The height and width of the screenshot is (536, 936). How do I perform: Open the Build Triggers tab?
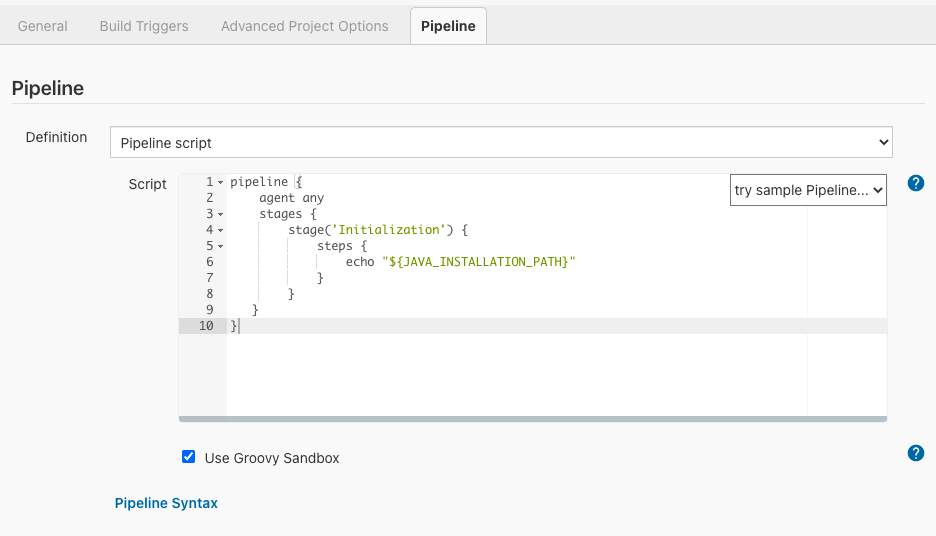click(144, 26)
